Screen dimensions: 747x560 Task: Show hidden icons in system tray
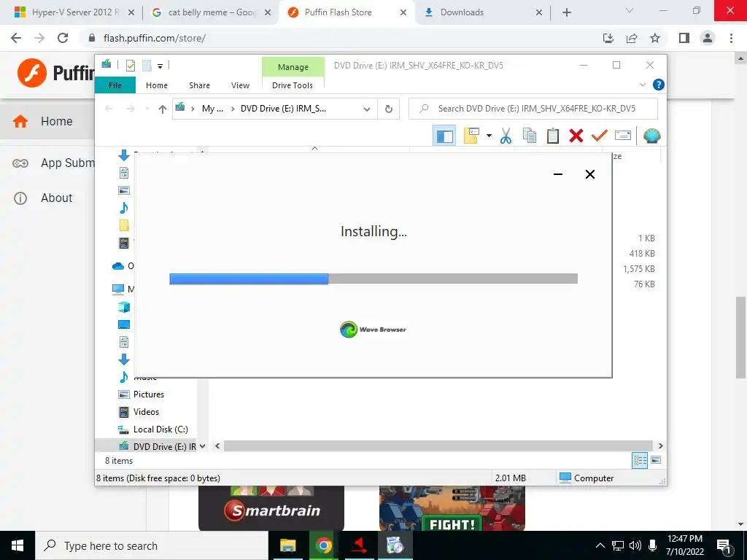click(x=600, y=545)
